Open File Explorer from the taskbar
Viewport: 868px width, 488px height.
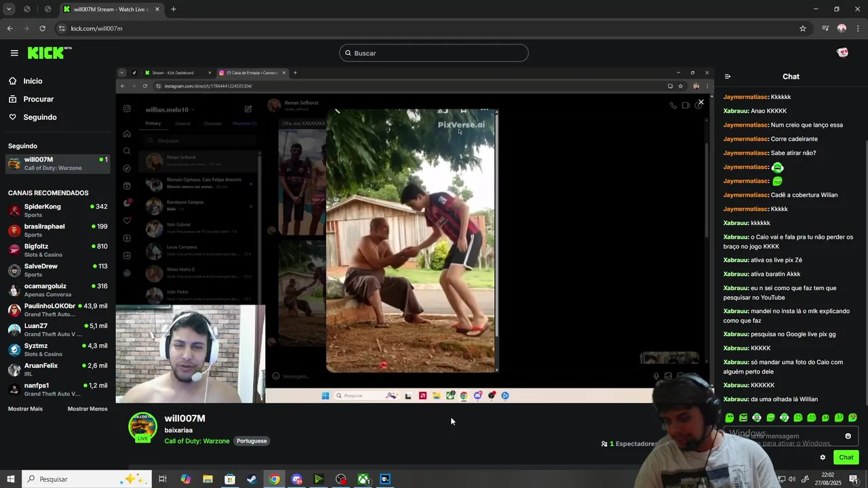(x=208, y=479)
